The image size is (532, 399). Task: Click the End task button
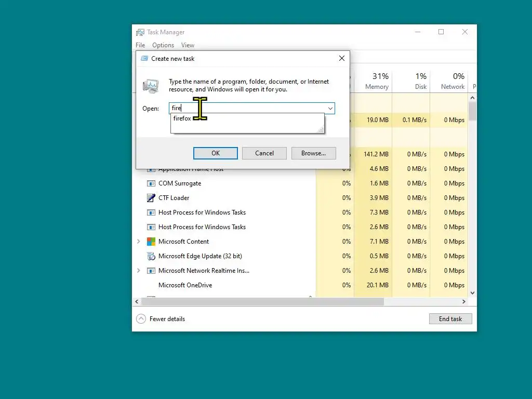pyautogui.click(x=450, y=319)
